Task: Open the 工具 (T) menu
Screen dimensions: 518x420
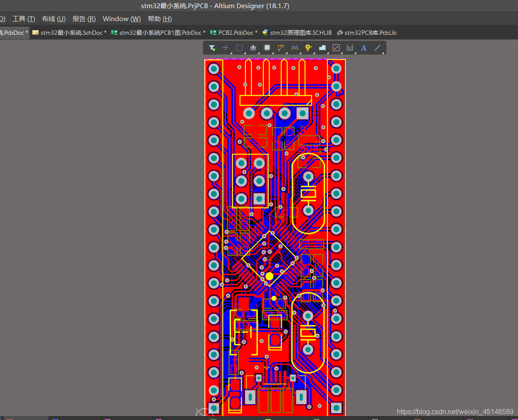Action: [x=24, y=19]
